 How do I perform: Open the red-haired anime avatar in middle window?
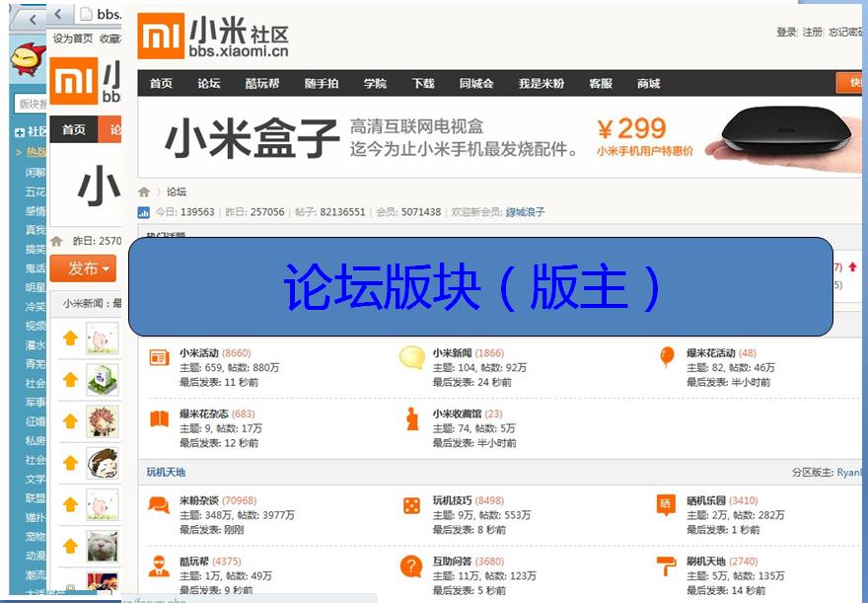click(103, 421)
